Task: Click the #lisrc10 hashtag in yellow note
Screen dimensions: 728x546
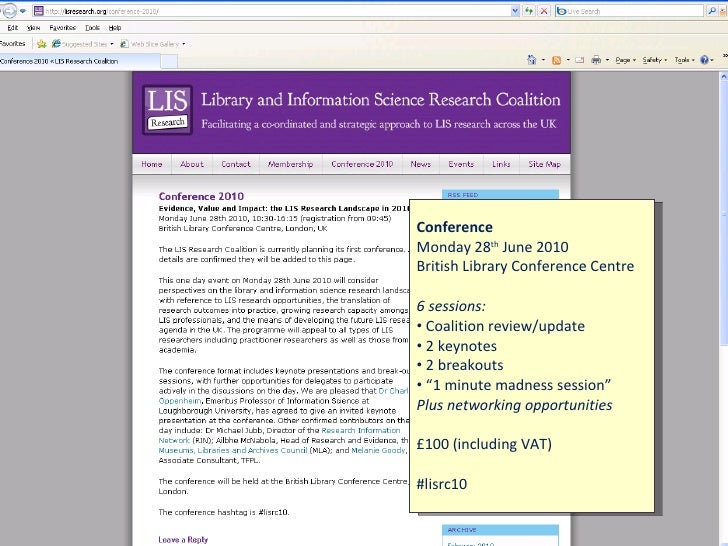Action: (442, 484)
